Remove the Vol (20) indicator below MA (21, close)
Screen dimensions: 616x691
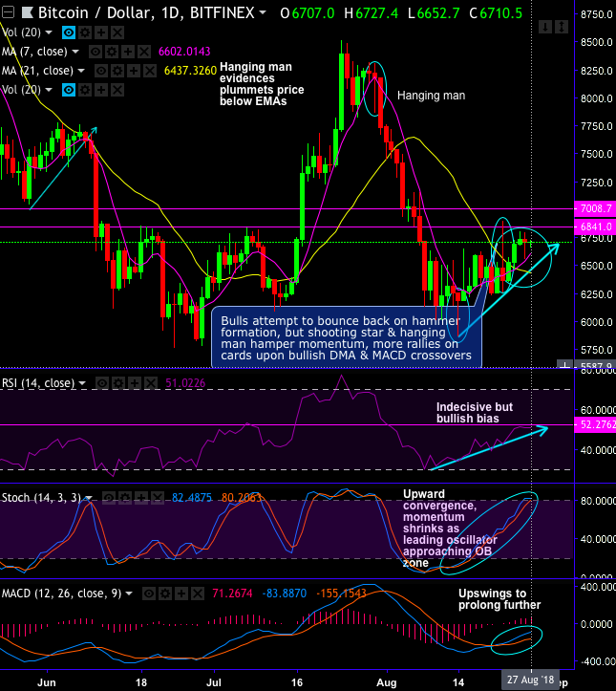tap(117, 90)
